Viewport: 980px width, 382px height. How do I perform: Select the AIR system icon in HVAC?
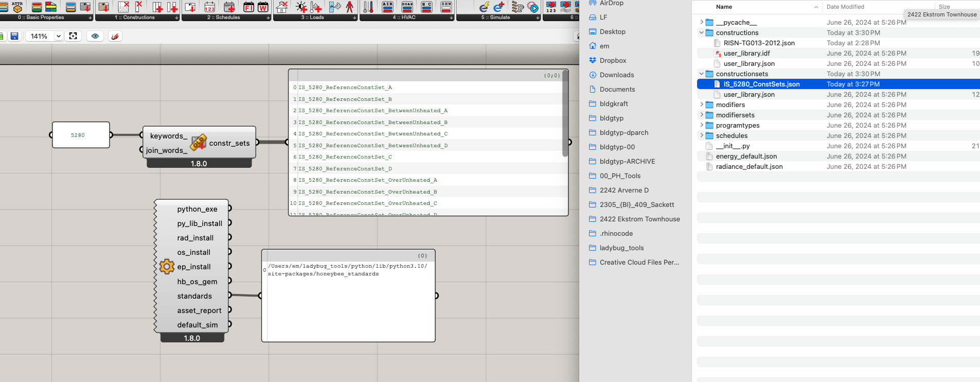point(387,7)
